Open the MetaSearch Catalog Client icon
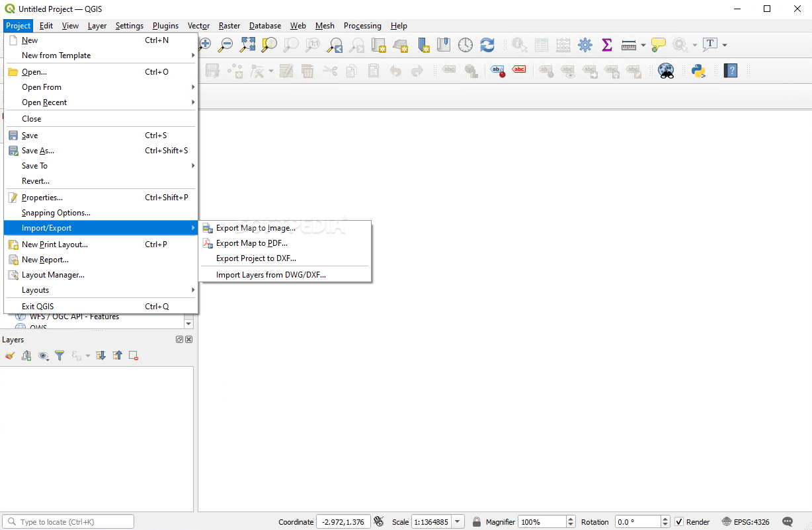 pyautogui.click(x=666, y=70)
